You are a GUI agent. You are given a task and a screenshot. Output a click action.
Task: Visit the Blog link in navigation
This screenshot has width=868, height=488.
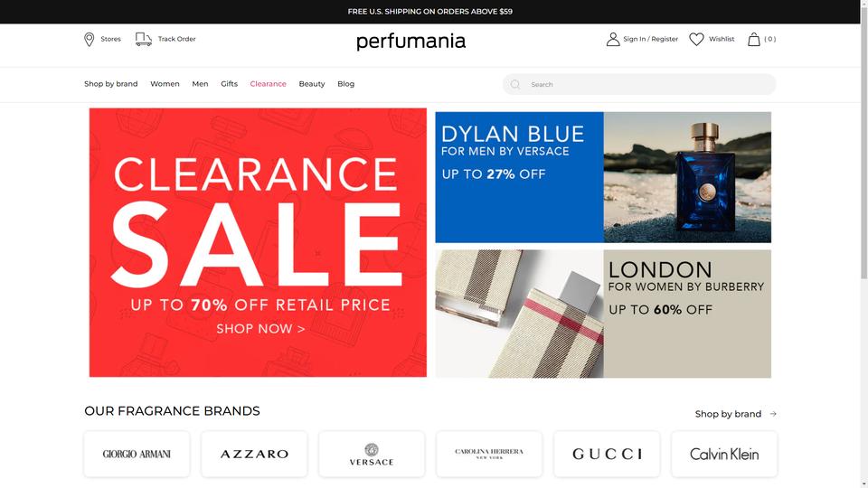pyautogui.click(x=346, y=83)
